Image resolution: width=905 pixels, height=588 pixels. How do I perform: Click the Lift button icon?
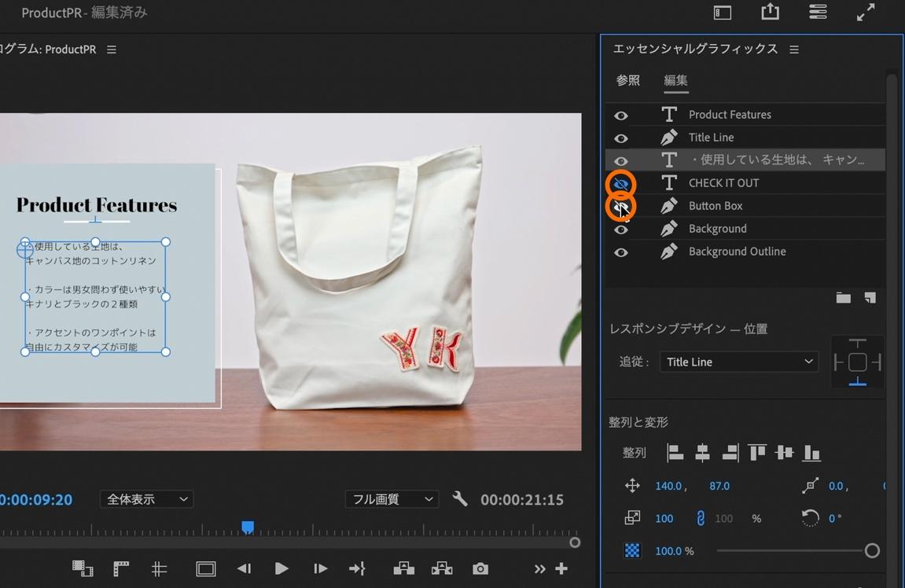click(x=403, y=569)
